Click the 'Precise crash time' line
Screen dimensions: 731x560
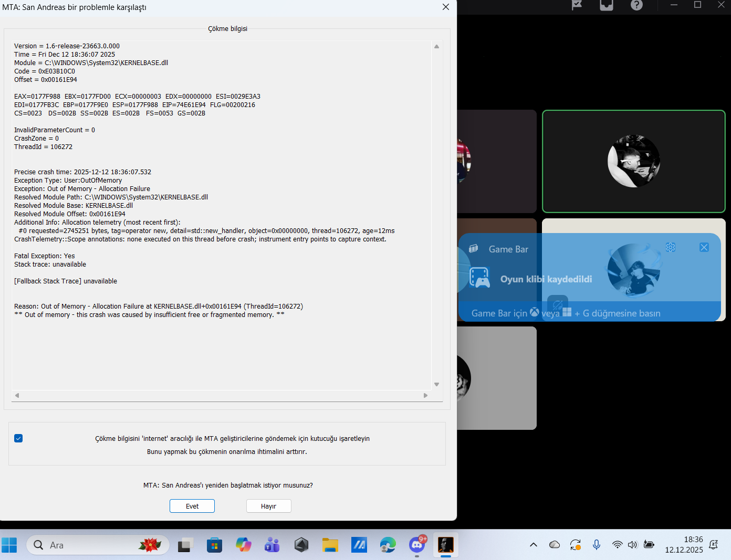pyautogui.click(x=82, y=172)
